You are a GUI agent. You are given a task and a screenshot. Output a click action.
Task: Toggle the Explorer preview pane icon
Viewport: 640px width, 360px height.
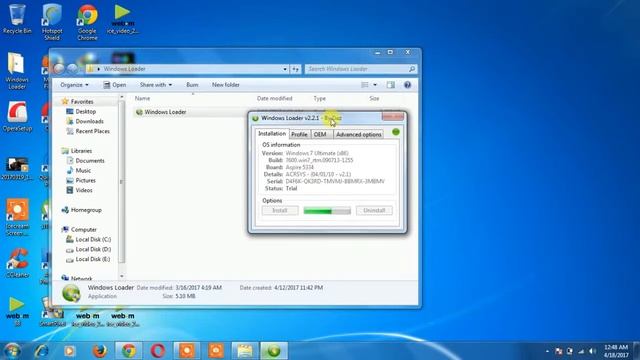tap(391, 85)
